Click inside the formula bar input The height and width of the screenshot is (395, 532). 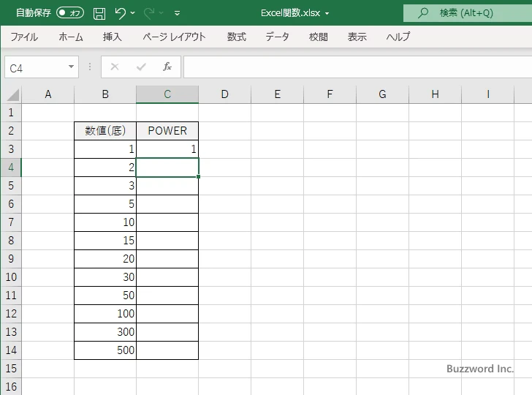tap(357, 67)
